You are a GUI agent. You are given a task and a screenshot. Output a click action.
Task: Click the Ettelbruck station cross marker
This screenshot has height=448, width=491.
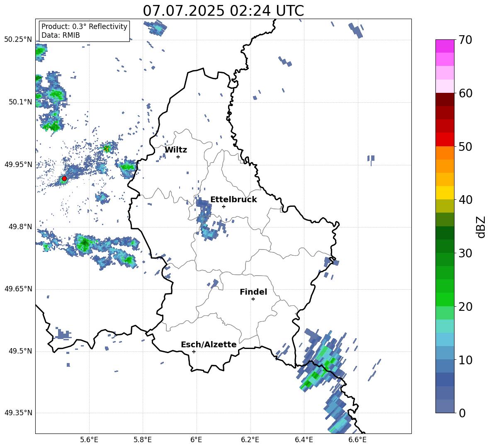point(224,206)
